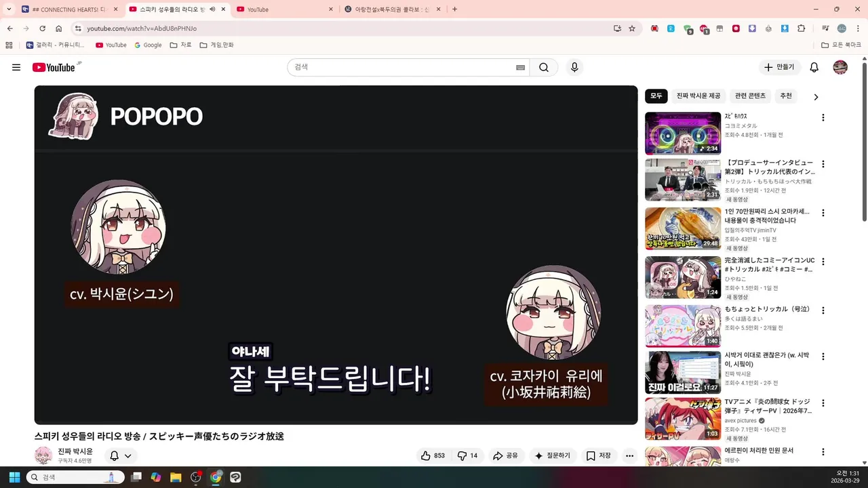Open the apps grid in bookmarks bar
Image resolution: width=868 pixels, height=488 pixels.
coord(9,45)
